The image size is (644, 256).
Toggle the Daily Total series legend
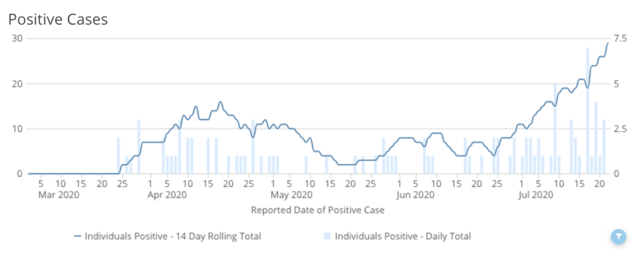pos(403,237)
